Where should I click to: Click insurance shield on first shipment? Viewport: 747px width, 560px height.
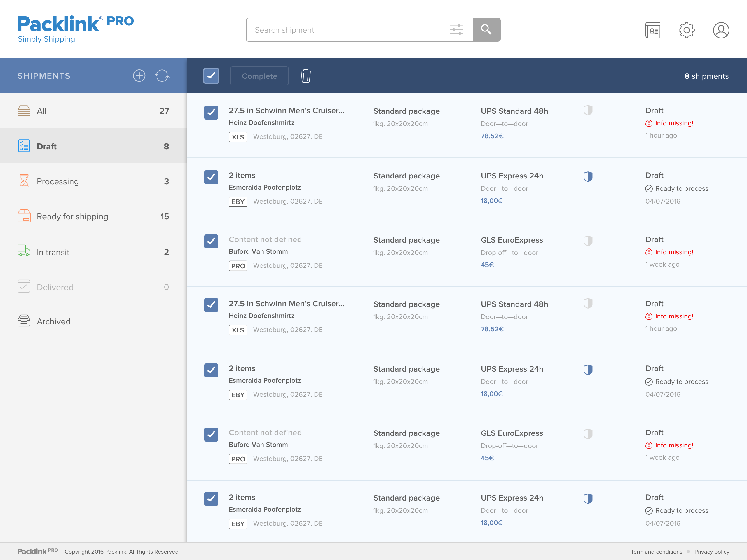tap(588, 110)
